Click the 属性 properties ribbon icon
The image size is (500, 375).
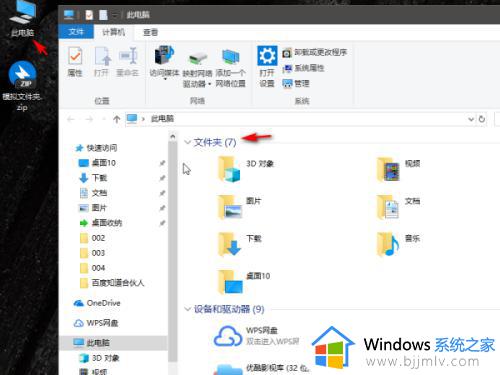click(75, 62)
